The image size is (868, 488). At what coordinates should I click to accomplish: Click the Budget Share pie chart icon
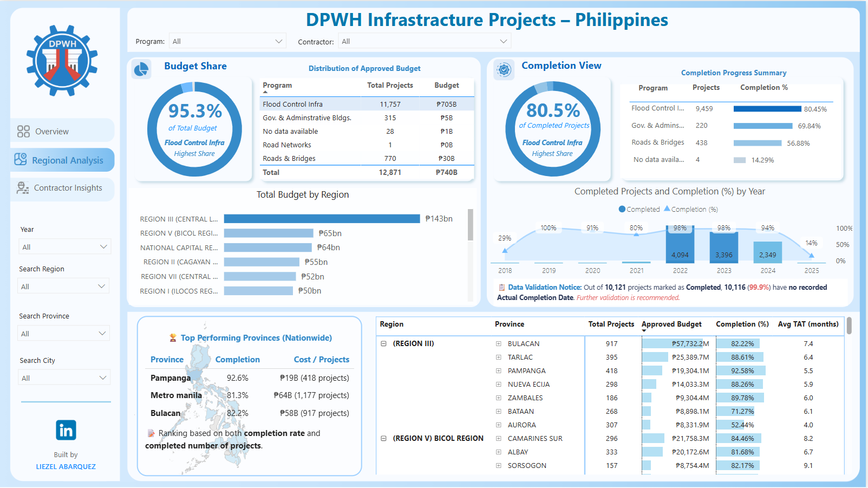click(141, 69)
